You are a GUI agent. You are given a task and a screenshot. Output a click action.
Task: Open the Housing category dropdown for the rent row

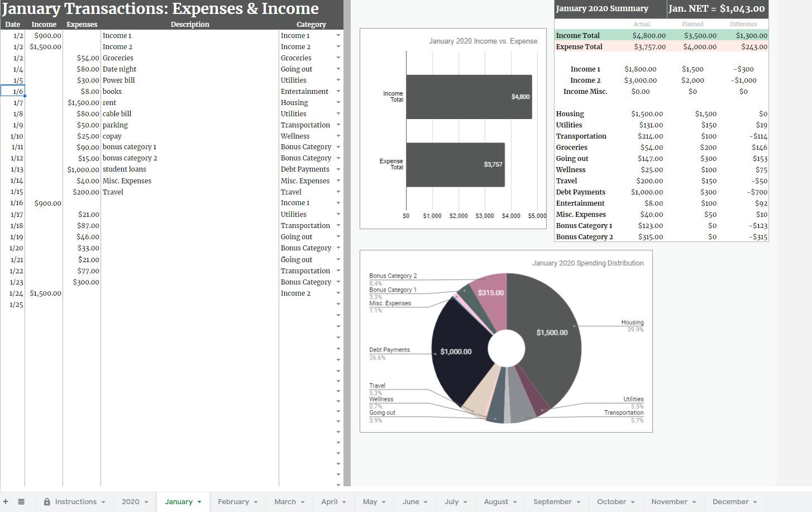[338, 102]
